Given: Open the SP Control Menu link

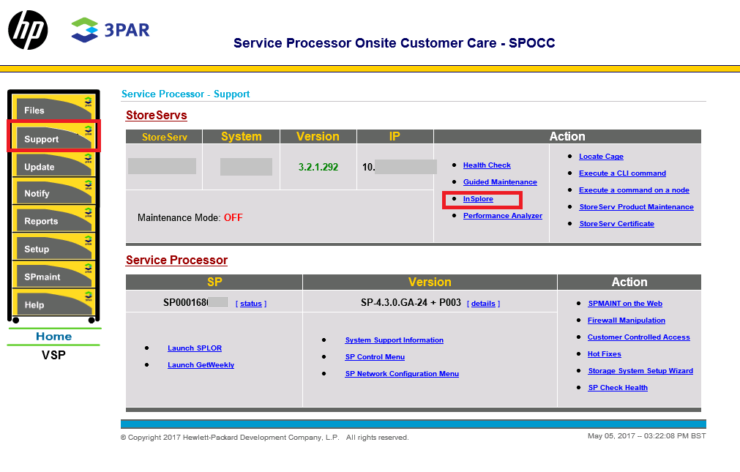Looking at the screenshot, I should [375, 357].
